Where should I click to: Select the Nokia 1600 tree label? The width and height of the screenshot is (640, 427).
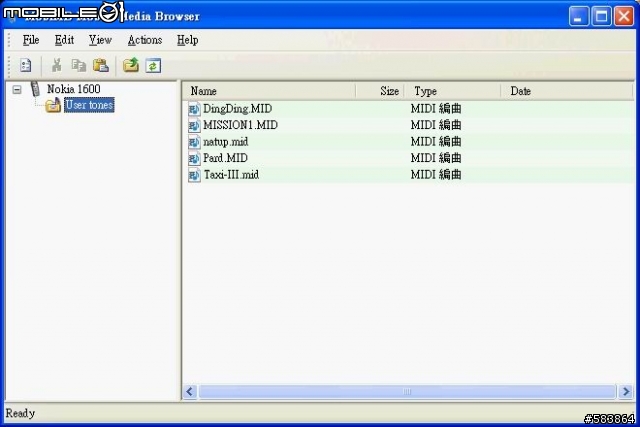pyautogui.click(x=73, y=89)
